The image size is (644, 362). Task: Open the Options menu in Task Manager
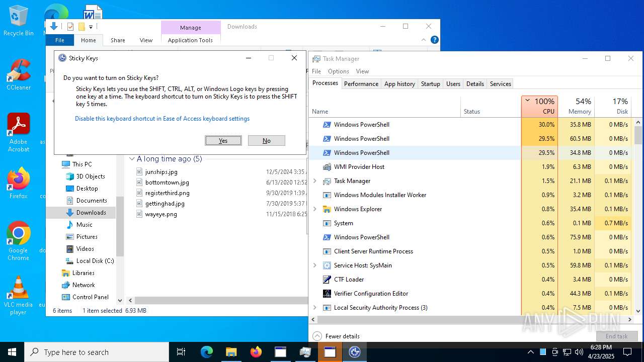tap(339, 71)
